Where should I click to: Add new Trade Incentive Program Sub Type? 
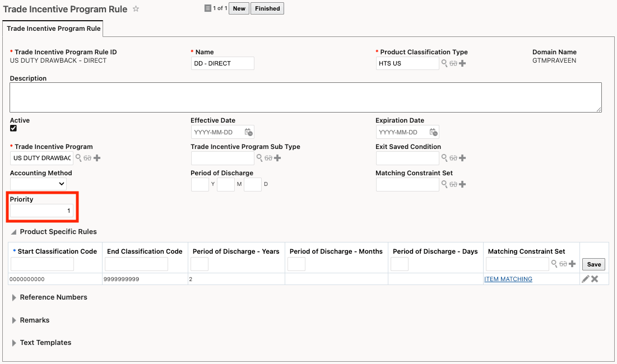(x=277, y=158)
